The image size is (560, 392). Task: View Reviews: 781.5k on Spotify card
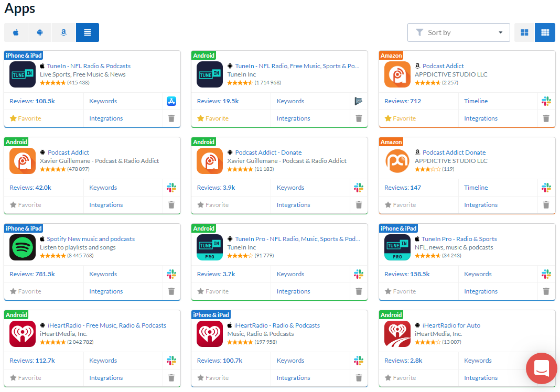point(32,274)
